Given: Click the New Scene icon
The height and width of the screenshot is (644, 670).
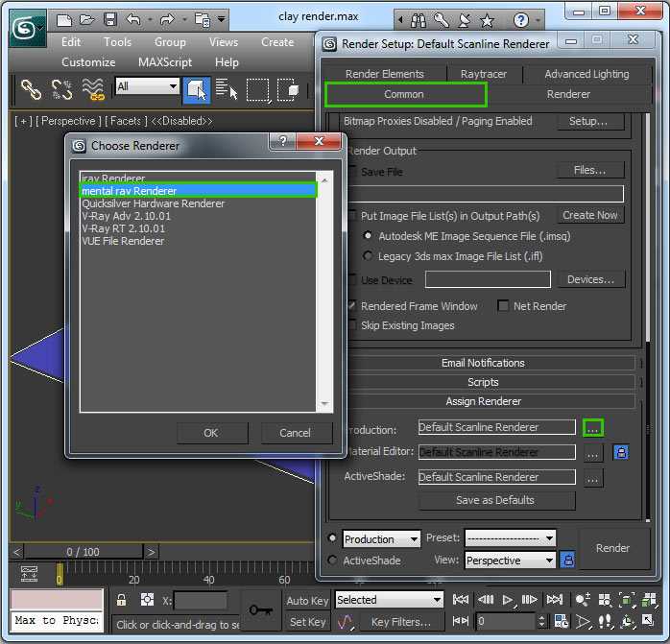Looking at the screenshot, I should click(x=63, y=19).
